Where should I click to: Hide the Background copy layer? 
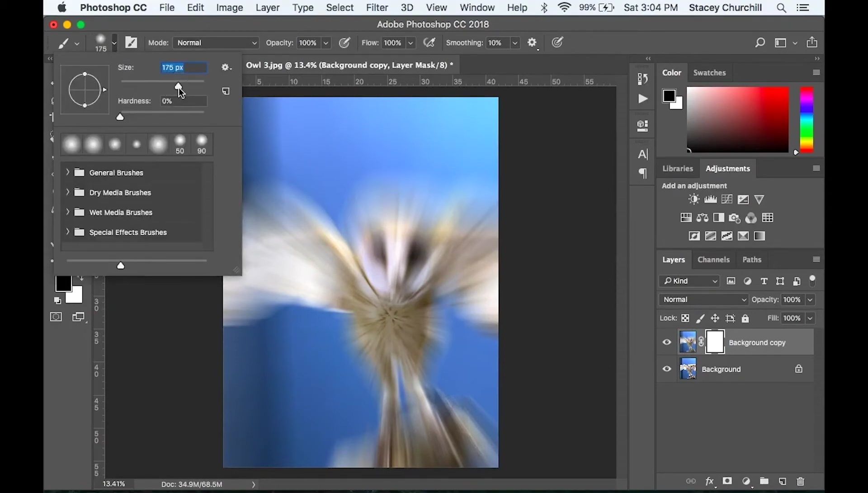click(667, 342)
